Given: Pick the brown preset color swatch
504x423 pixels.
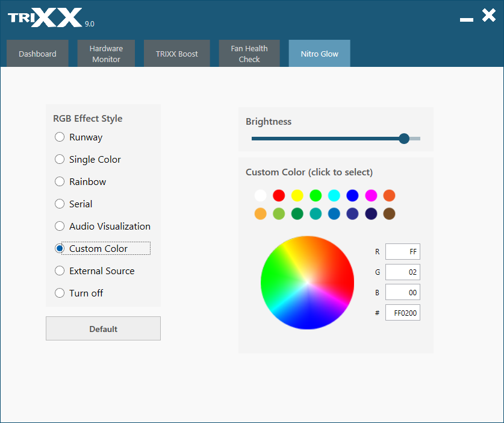Looking at the screenshot, I should [x=389, y=213].
